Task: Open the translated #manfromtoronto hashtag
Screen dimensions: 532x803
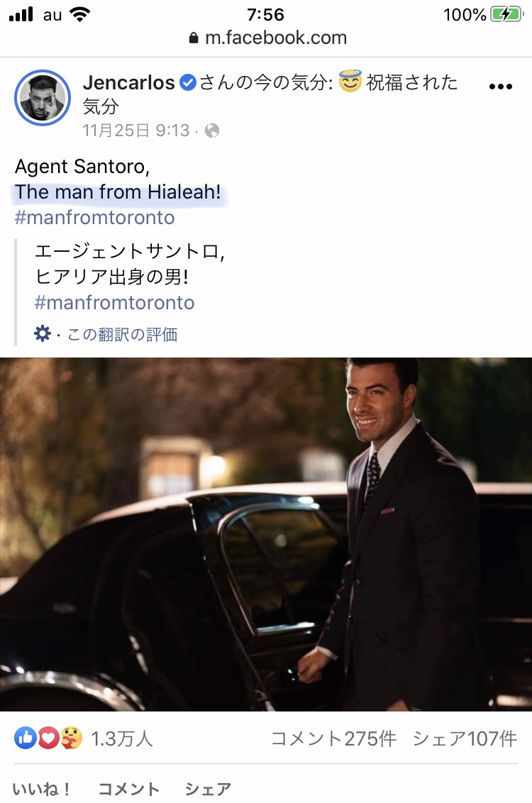Action: coord(114,303)
